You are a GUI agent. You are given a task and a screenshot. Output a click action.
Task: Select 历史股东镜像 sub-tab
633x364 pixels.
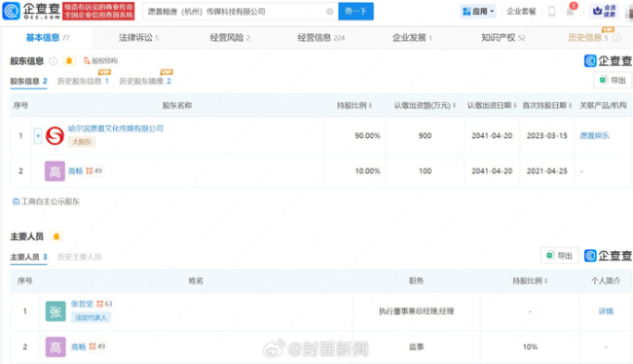[144, 81]
